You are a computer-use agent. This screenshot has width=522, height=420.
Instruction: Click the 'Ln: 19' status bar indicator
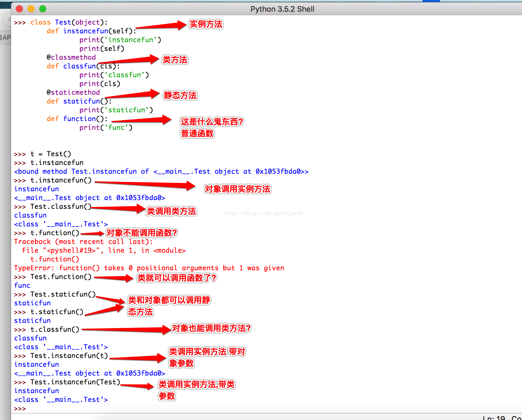tap(494, 418)
